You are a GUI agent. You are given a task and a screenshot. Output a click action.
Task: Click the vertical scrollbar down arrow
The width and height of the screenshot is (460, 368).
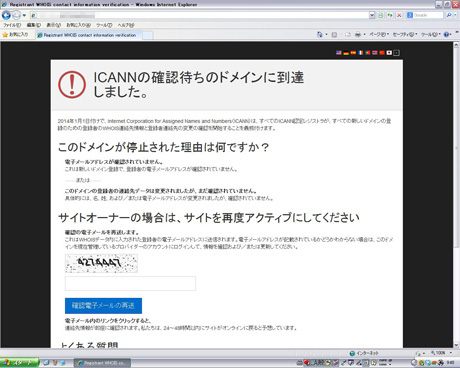456,345
